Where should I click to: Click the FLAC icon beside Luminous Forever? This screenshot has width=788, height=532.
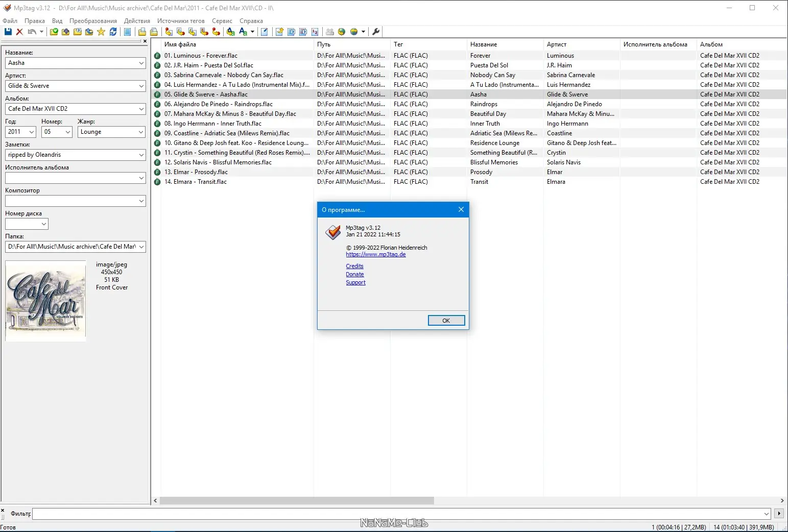click(x=157, y=55)
